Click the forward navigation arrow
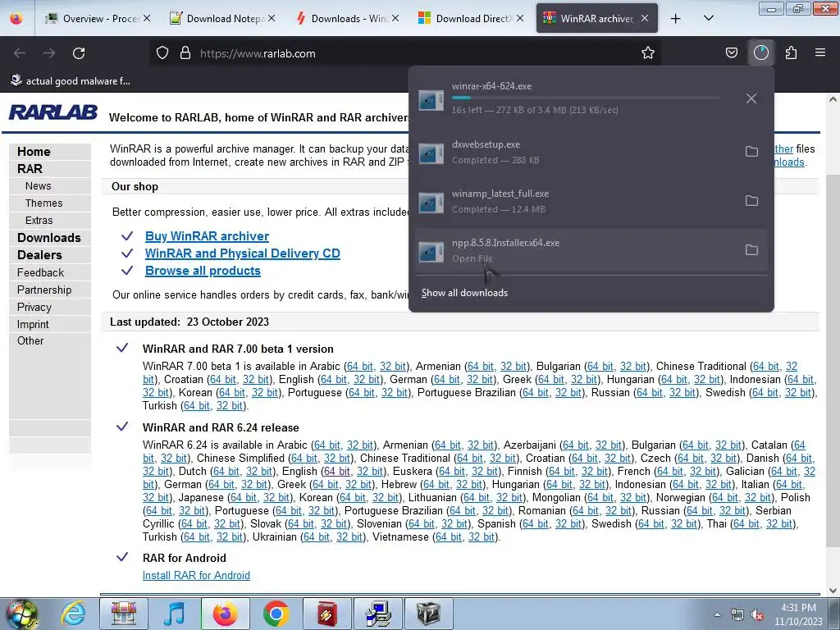The width and height of the screenshot is (840, 630). click(49, 53)
